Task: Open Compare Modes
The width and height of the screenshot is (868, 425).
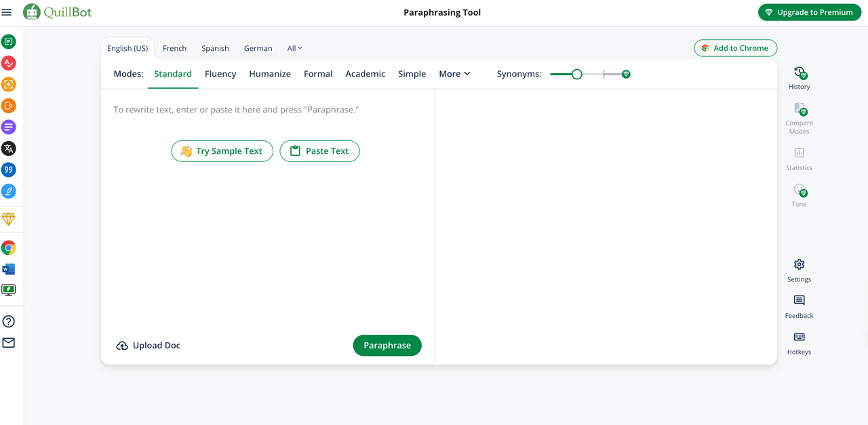Action: [800, 119]
